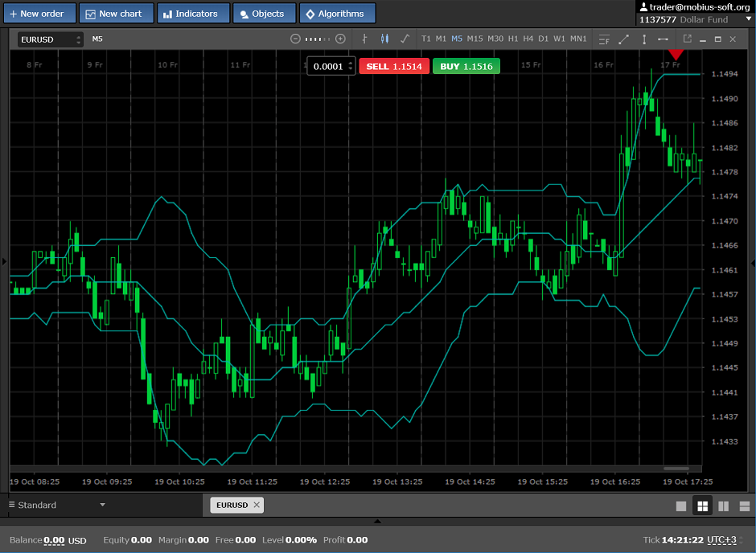Select the W1 timeframe

click(x=559, y=39)
